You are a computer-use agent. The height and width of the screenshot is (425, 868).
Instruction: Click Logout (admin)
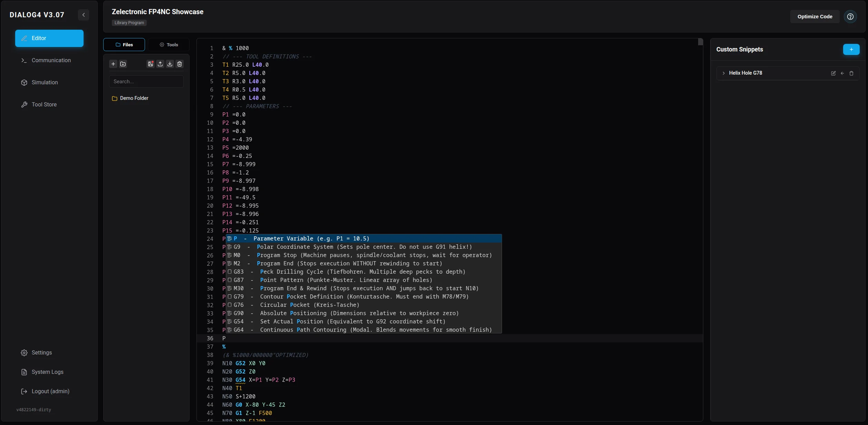coord(49,391)
